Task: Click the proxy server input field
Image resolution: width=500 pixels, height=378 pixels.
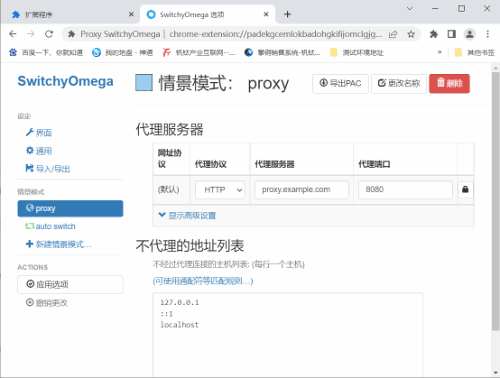Action: (x=302, y=190)
